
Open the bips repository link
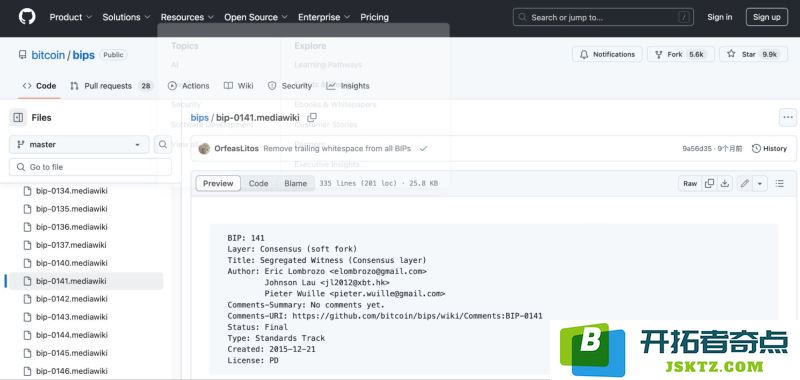click(x=84, y=55)
